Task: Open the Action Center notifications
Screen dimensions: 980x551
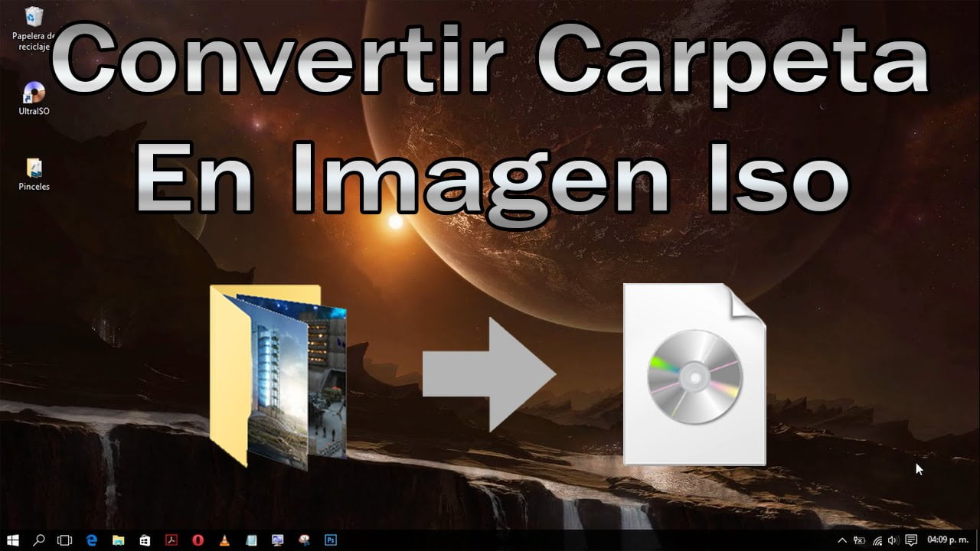Action: point(911,540)
